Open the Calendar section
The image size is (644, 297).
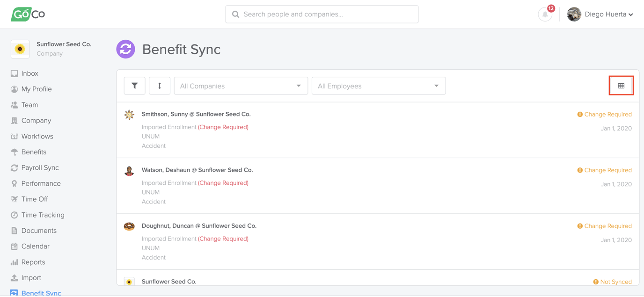click(x=35, y=246)
